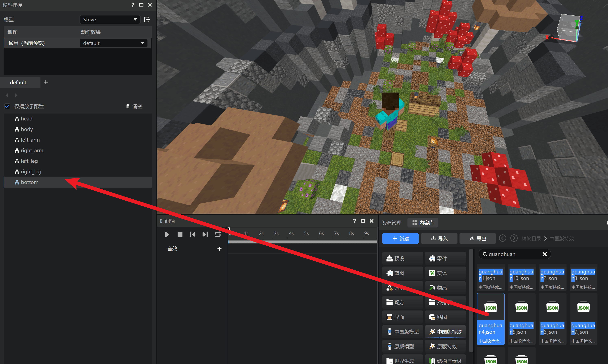Jump to the timeline end
This screenshot has width=608, height=364.
205,234
